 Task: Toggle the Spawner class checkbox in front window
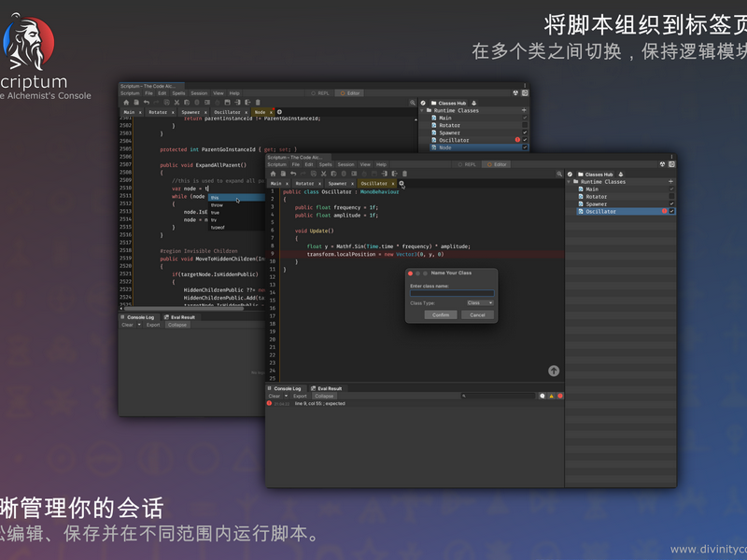[671, 203]
